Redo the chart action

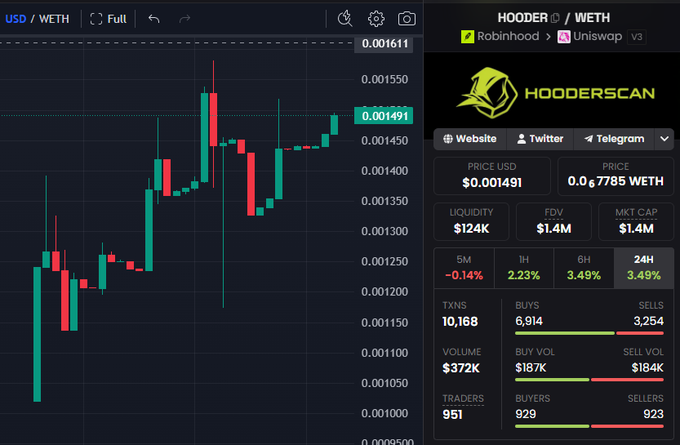pos(185,19)
